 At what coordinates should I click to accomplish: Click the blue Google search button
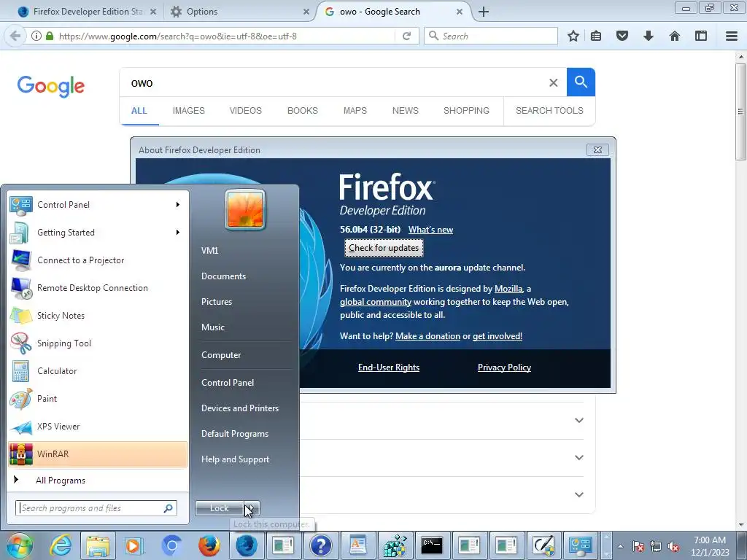click(581, 82)
